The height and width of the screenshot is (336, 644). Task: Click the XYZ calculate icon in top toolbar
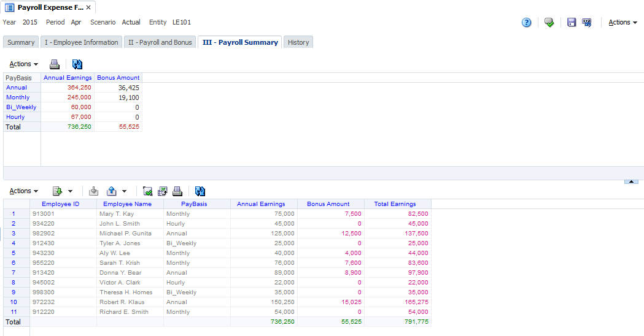point(587,23)
